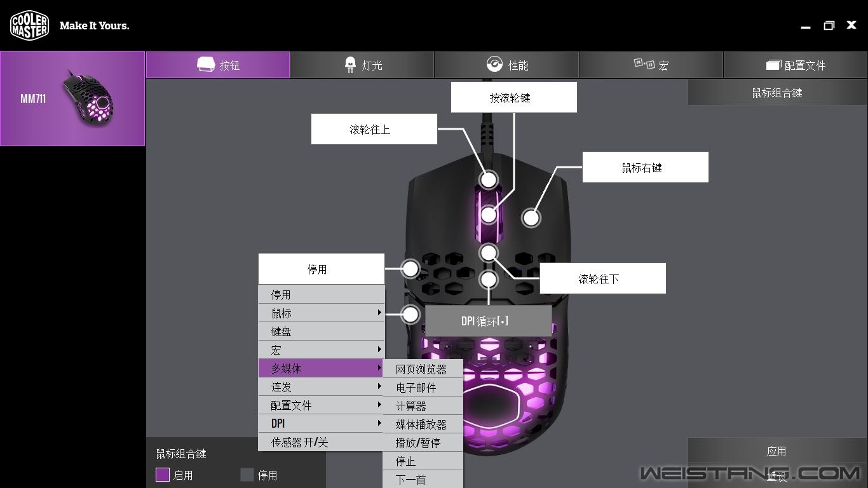Expand the 宏 submenu in the list

click(x=322, y=349)
